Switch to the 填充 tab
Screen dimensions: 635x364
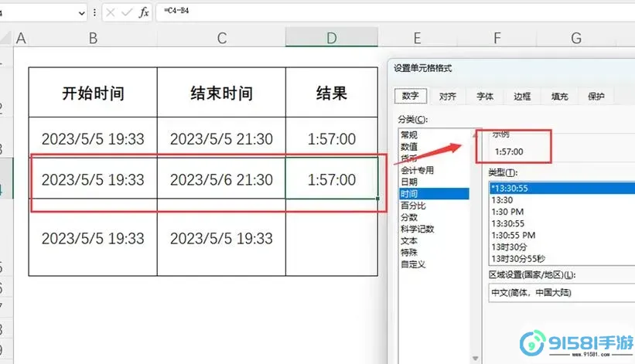coord(559,97)
